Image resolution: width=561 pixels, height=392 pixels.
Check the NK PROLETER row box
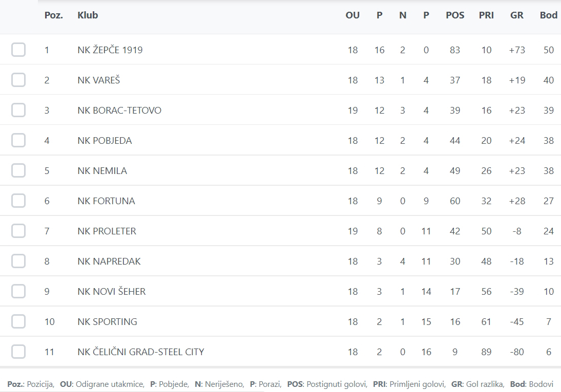pos(18,231)
